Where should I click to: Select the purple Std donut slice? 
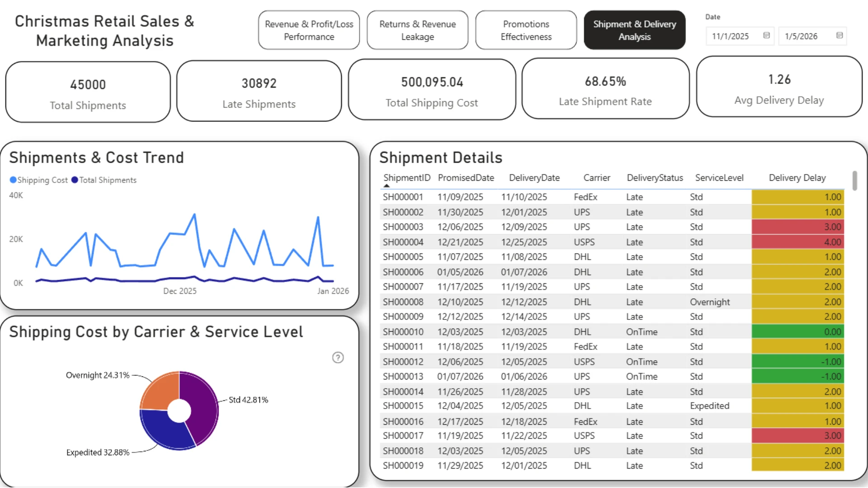[x=201, y=407]
